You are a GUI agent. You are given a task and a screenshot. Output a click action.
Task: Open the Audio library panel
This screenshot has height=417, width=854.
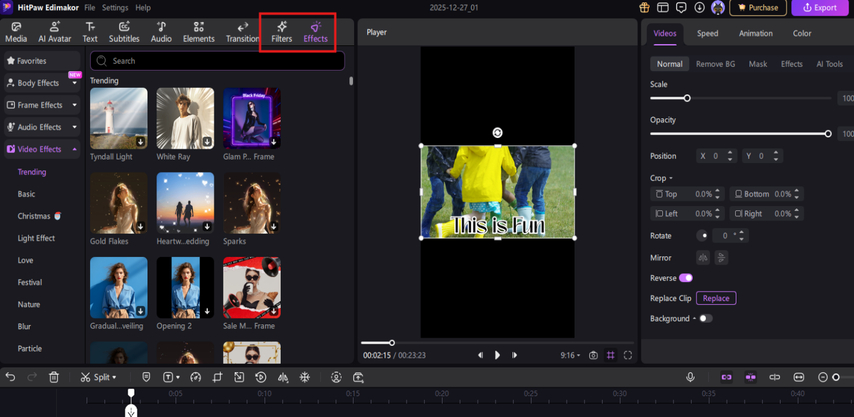click(161, 32)
